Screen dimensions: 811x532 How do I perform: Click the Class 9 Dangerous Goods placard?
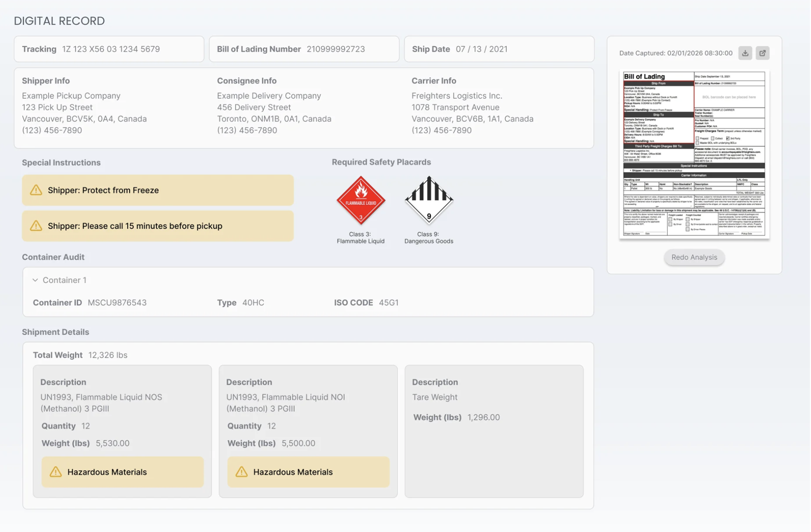pyautogui.click(x=429, y=200)
